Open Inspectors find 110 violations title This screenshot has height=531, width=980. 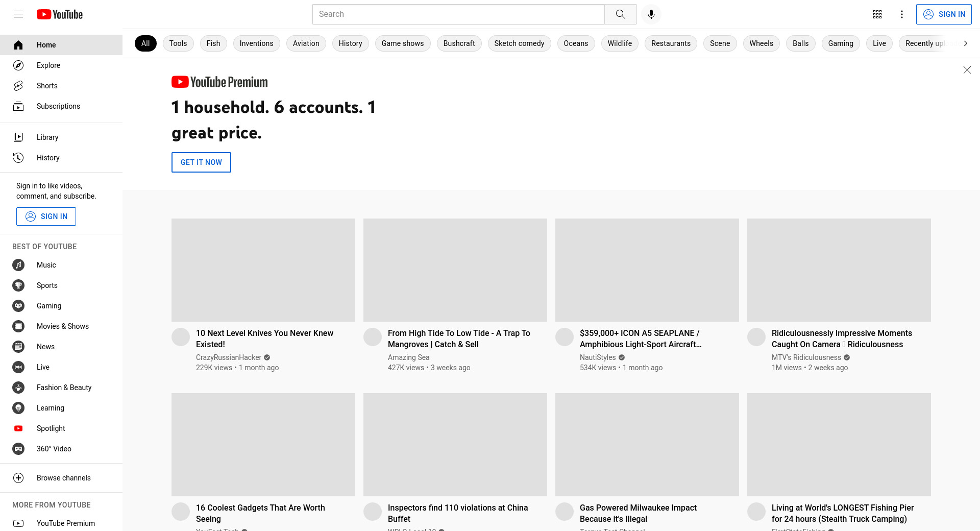[x=458, y=513]
